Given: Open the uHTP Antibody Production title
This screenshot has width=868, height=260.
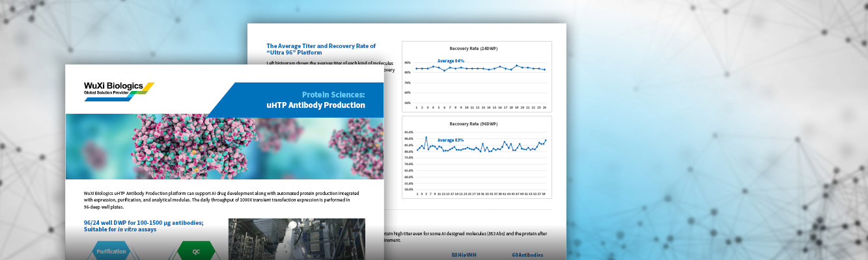Looking at the screenshot, I should [x=315, y=105].
